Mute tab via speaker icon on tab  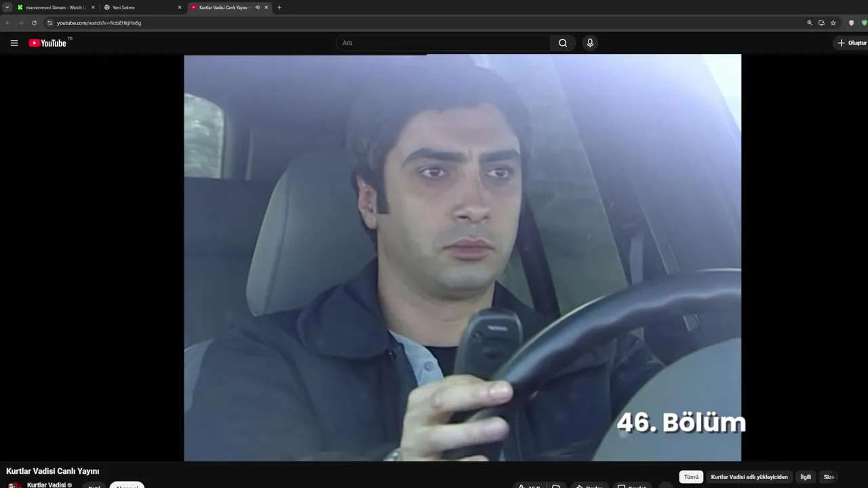(258, 7)
